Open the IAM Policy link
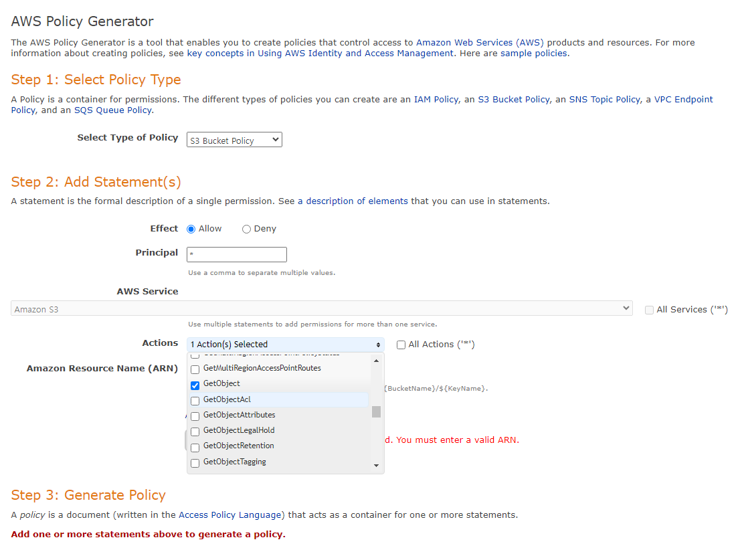This screenshot has height=560, width=744. 436,99
